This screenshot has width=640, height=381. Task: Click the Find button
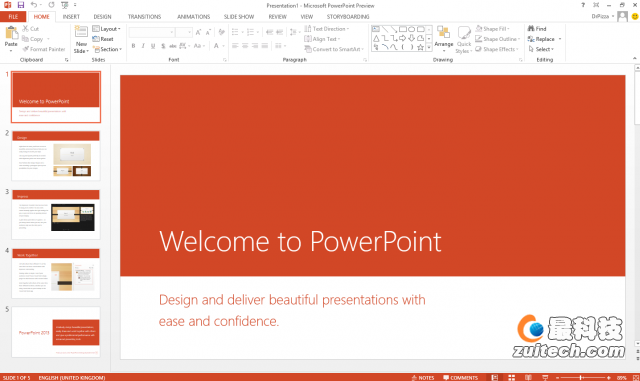coord(537,29)
